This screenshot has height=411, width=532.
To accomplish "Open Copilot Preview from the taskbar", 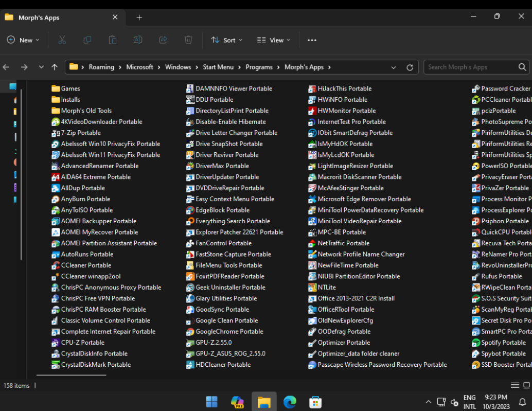I will [x=238, y=402].
